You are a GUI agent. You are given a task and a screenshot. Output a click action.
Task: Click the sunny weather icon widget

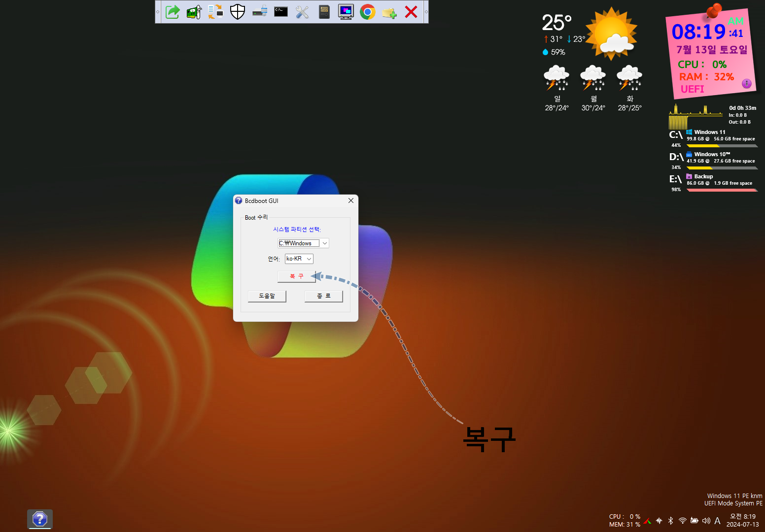point(611,33)
